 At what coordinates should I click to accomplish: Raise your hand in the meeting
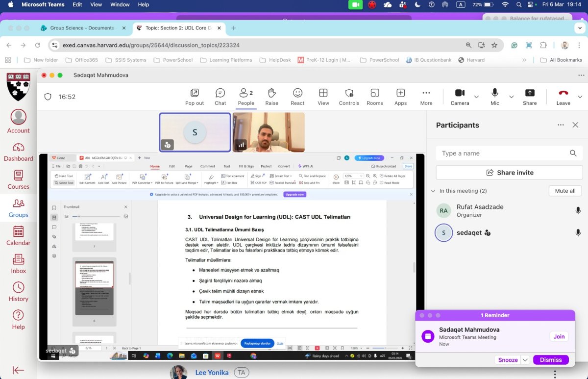(x=272, y=96)
